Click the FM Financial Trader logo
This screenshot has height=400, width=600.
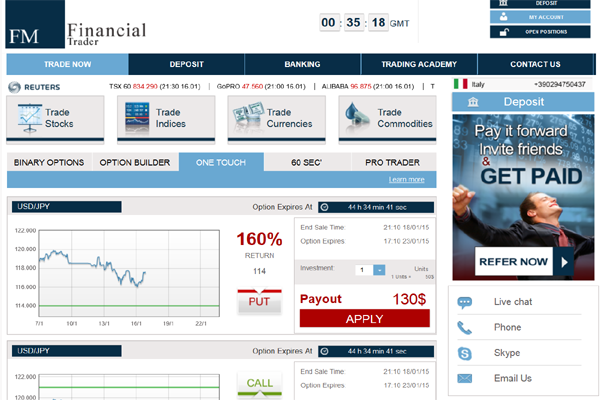(76, 24)
